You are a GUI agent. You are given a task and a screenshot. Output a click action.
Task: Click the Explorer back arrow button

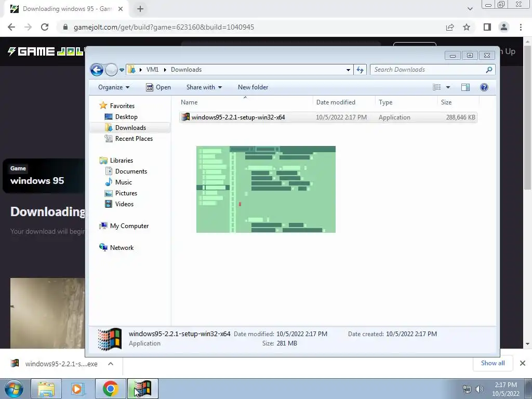(97, 70)
